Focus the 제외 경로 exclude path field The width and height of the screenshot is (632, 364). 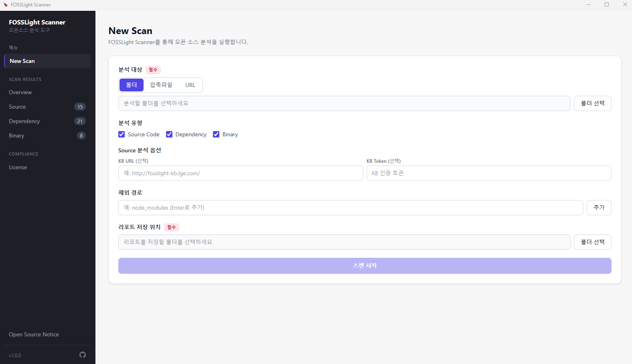[351, 208]
